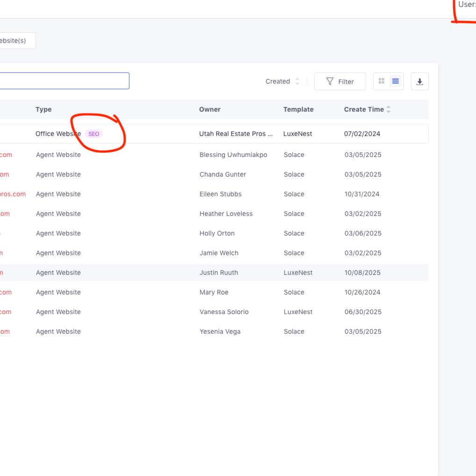Switch to the grid view layout
The image size is (476, 476).
point(382,81)
